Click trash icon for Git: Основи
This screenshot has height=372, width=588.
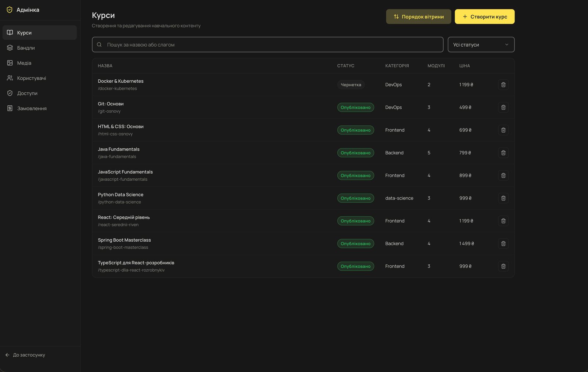click(503, 107)
